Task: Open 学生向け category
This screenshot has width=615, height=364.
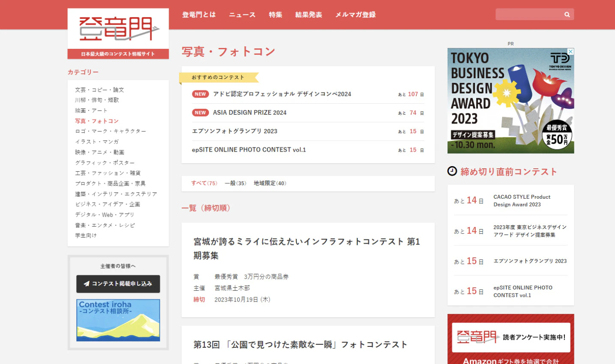Action: pyautogui.click(x=86, y=236)
